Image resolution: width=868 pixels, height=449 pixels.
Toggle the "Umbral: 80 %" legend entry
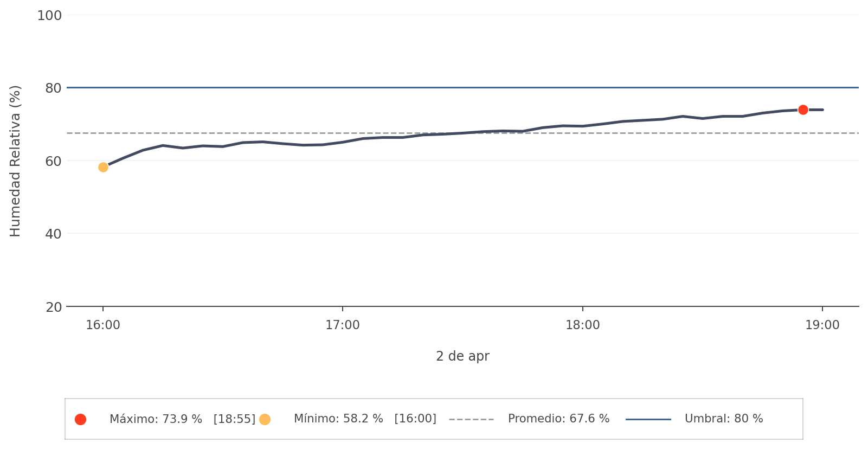[723, 419]
